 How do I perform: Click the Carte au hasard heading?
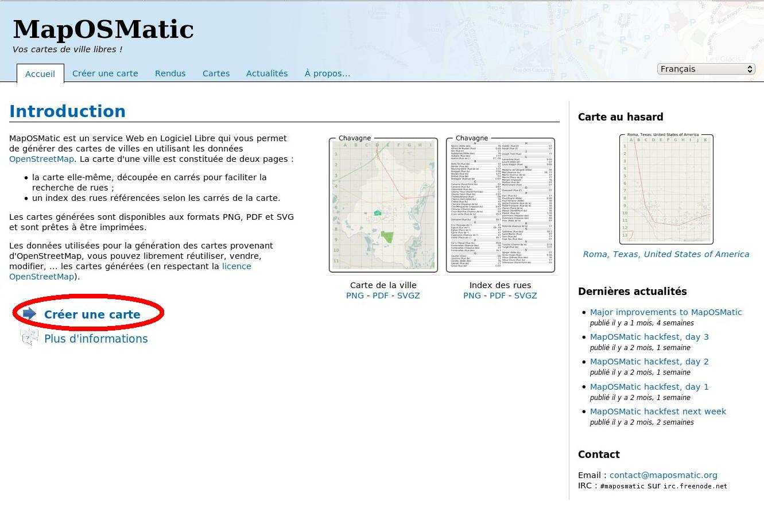pos(620,117)
